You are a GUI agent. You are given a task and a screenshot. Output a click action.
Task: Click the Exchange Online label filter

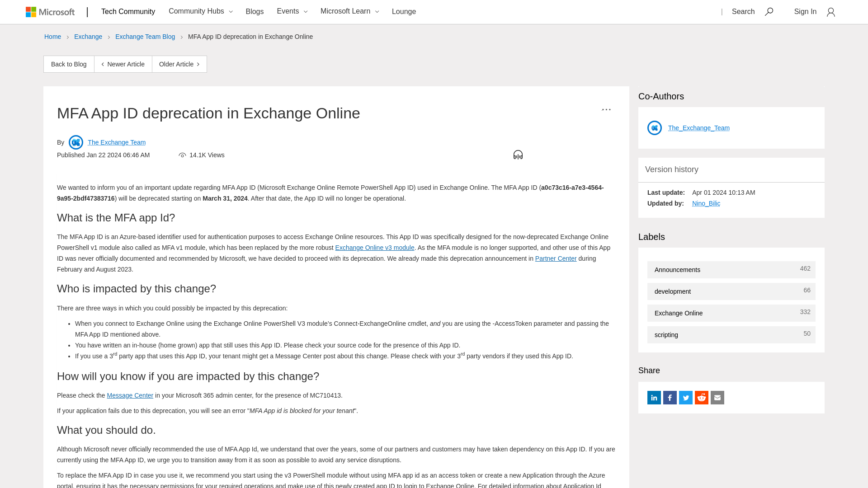679,313
